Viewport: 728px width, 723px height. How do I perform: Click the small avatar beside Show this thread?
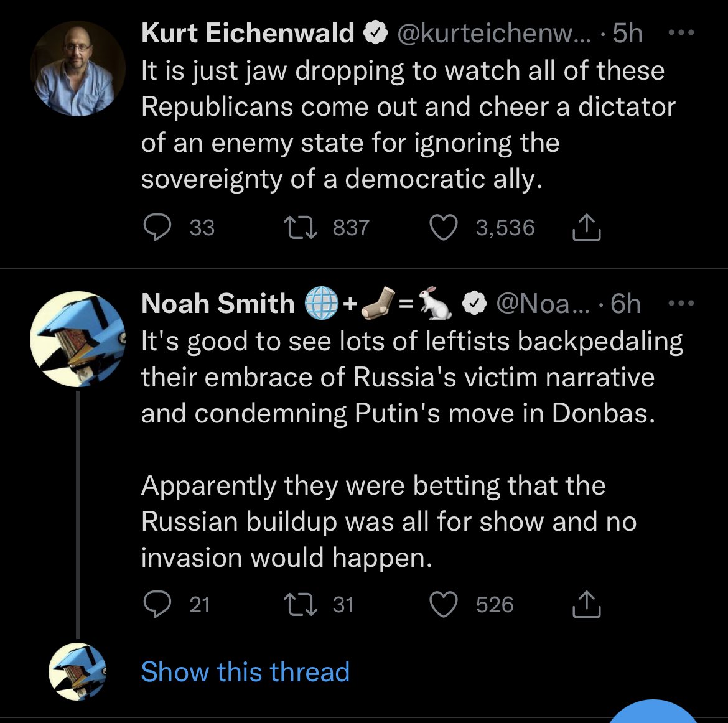(78, 671)
